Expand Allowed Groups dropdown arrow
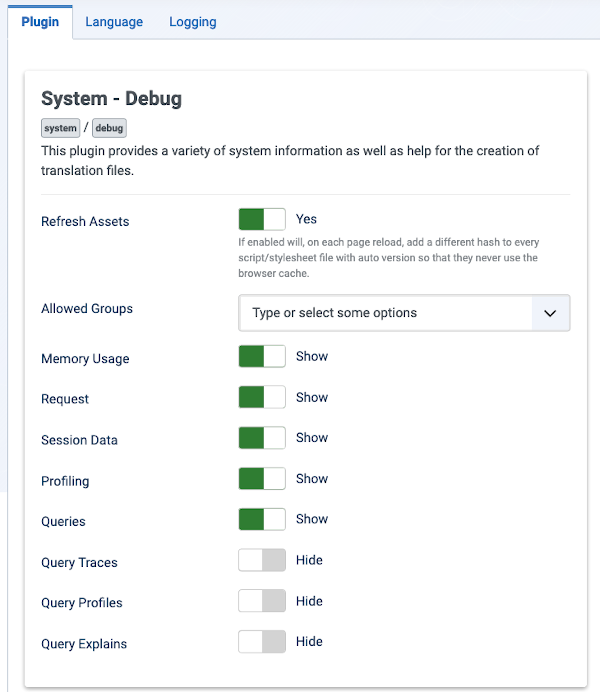Screen dimensions: 600x692 [x=550, y=313]
